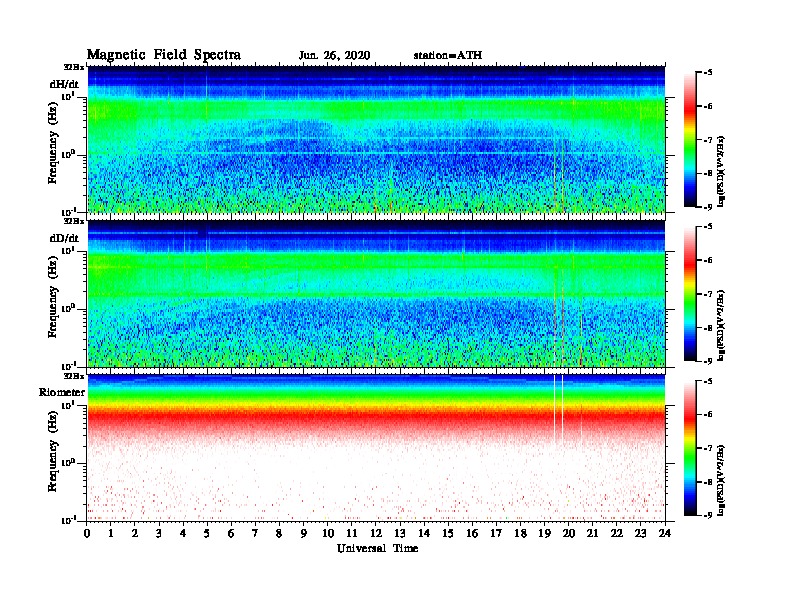Click hour tick label "13" on time axis
This screenshot has height=612, width=792.
(x=400, y=534)
